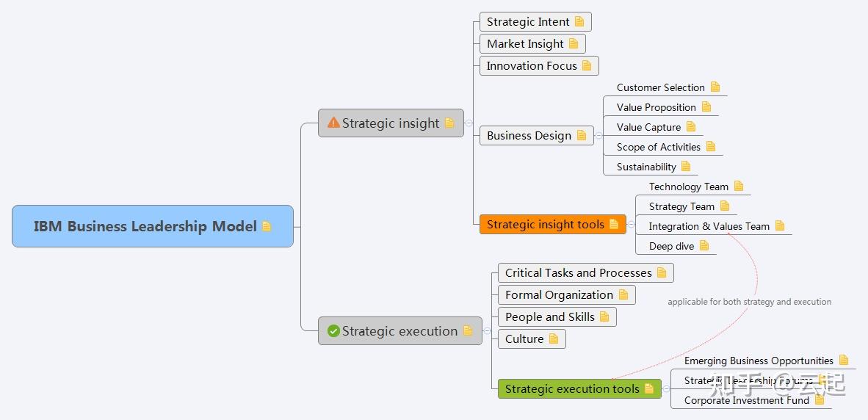The image size is (868, 420).
Task: Click the warning marker on Strategic insight
Action: point(333,123)
